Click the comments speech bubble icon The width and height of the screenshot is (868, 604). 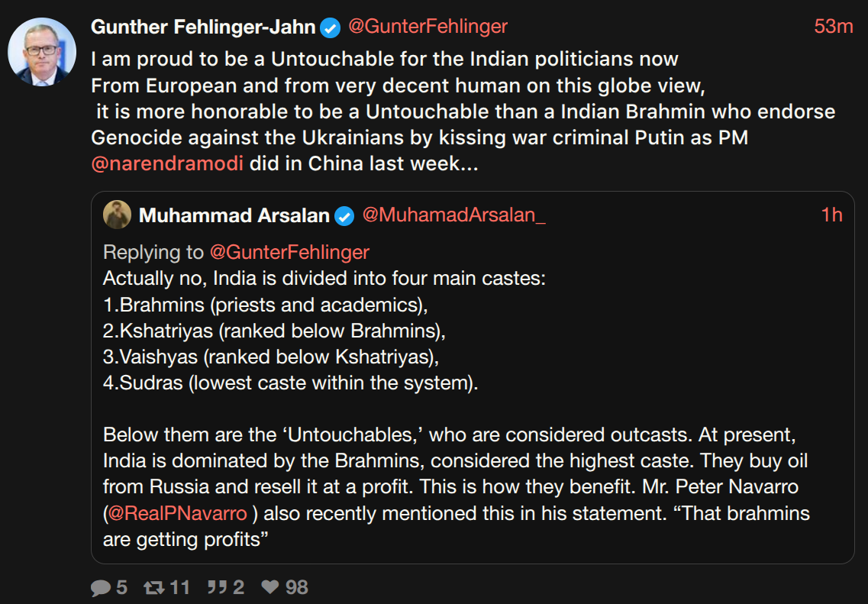pyautogui.click(x=101, y=587)
